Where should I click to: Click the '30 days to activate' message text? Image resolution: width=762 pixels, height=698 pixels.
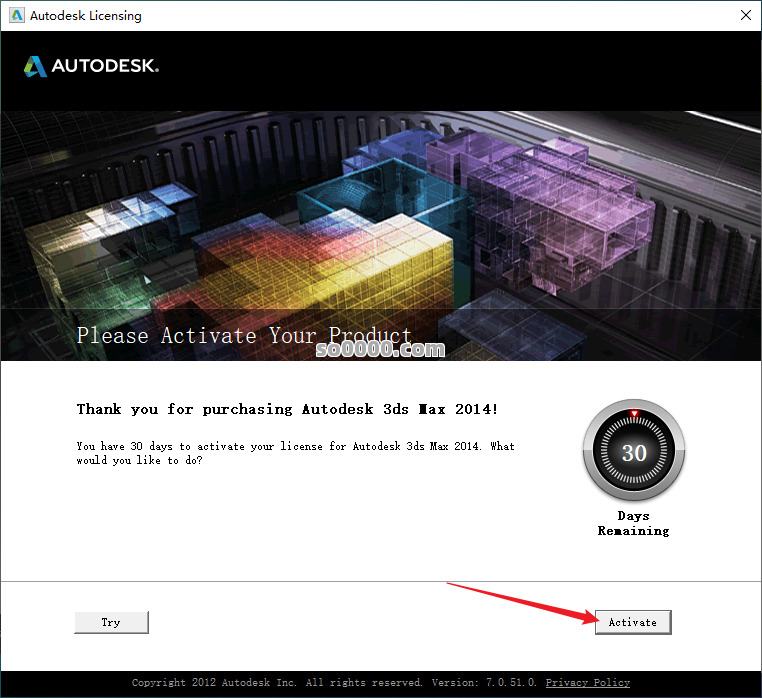[x=295, y=453]
